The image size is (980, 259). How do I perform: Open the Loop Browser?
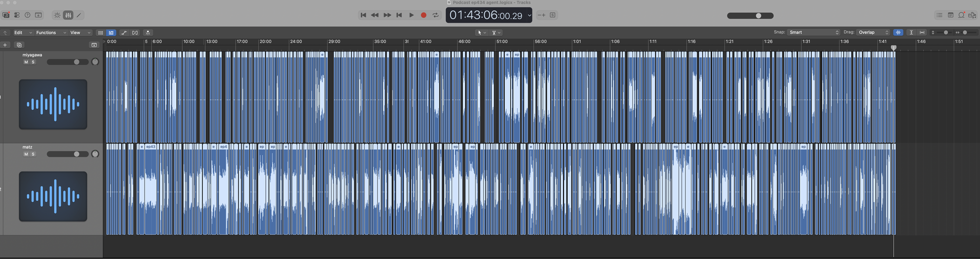click(x=961, y=15)
